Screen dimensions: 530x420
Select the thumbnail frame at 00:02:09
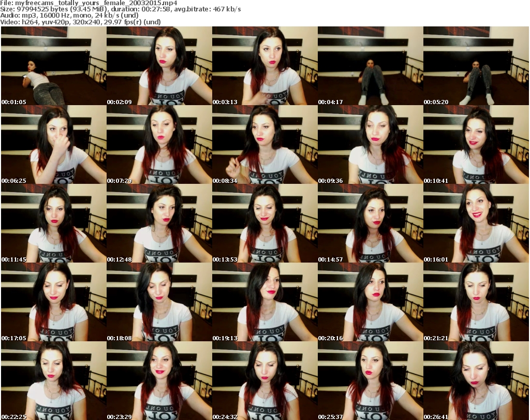click(x=159, y=66)
